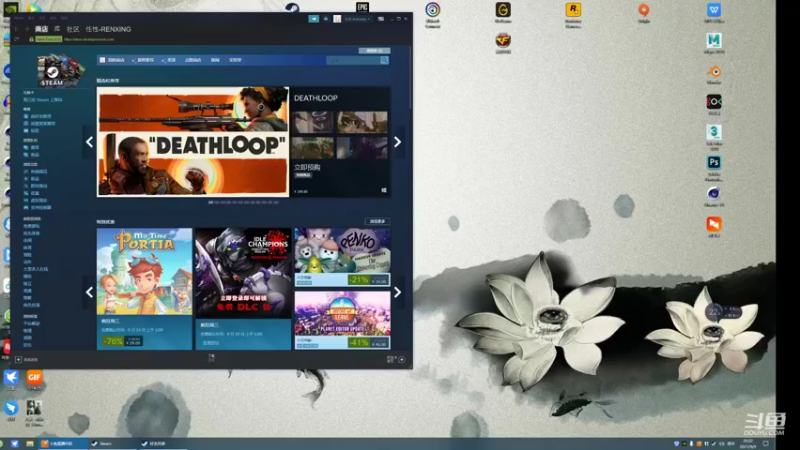Open Idle Champions free DLC offer
Image resolution: width=800 pixels, height=450 pixels.
pyautogui.click(x=243, y=289)
